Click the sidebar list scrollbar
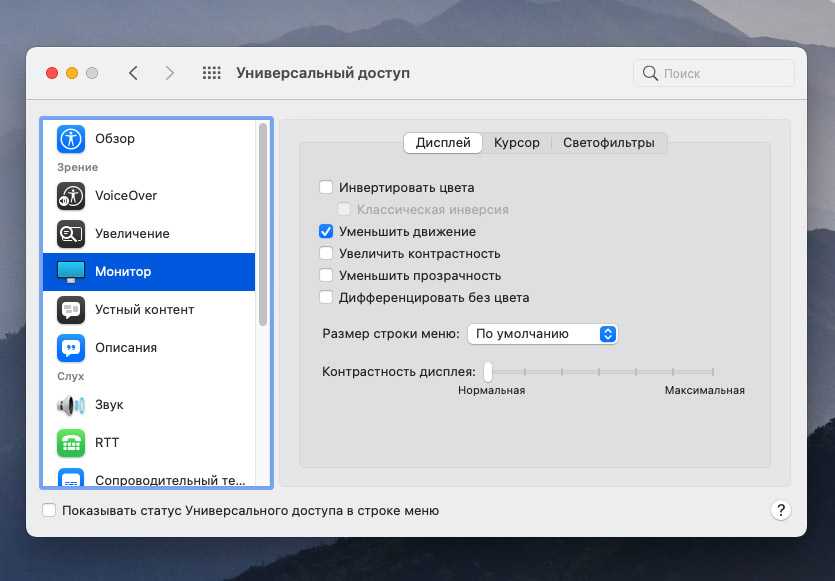This screenshot has height=581, width=835. 263,224
